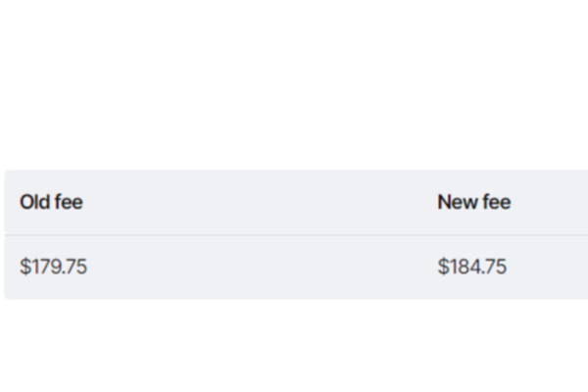Click the word "Old" in the header

pos(35,203)
